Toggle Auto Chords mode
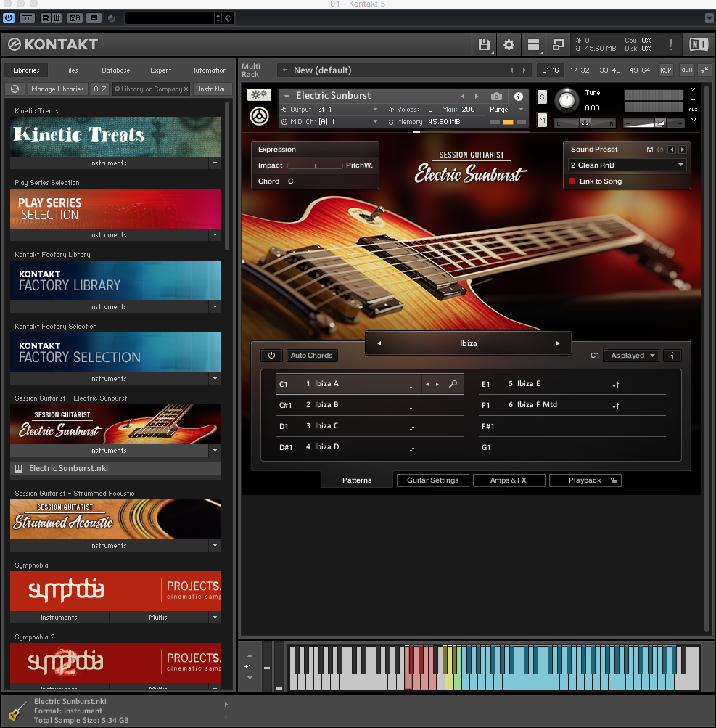 point(312,356)
